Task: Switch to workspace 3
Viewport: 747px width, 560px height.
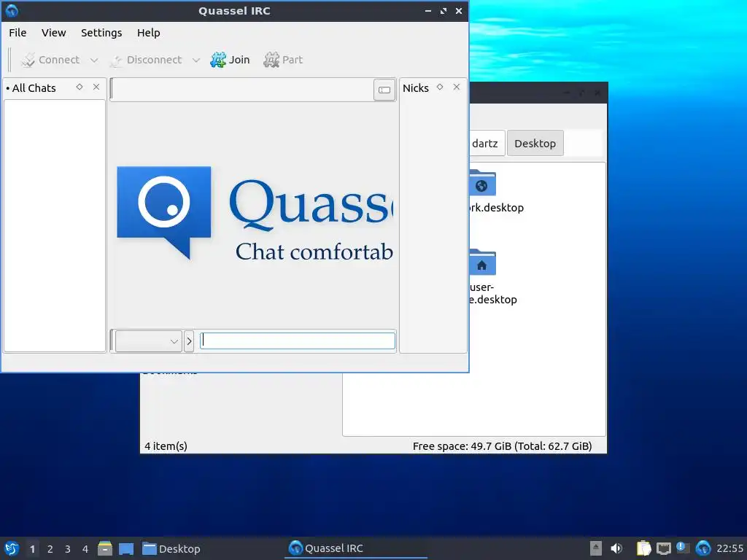Action: (68, 549)
